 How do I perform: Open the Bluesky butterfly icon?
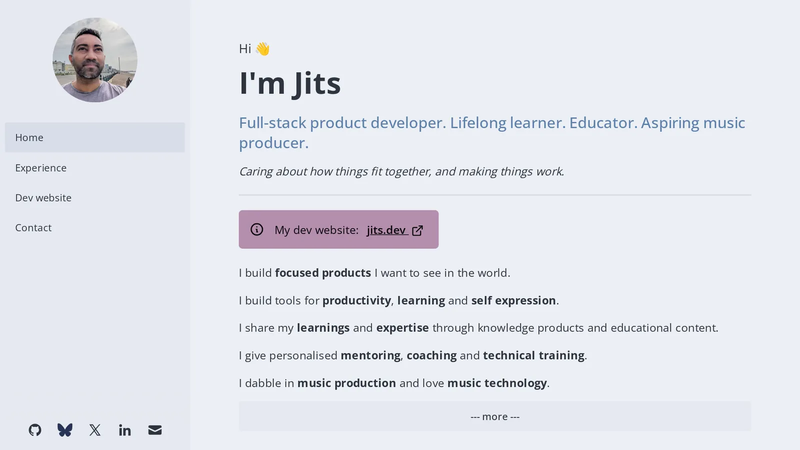coord(65,430)
